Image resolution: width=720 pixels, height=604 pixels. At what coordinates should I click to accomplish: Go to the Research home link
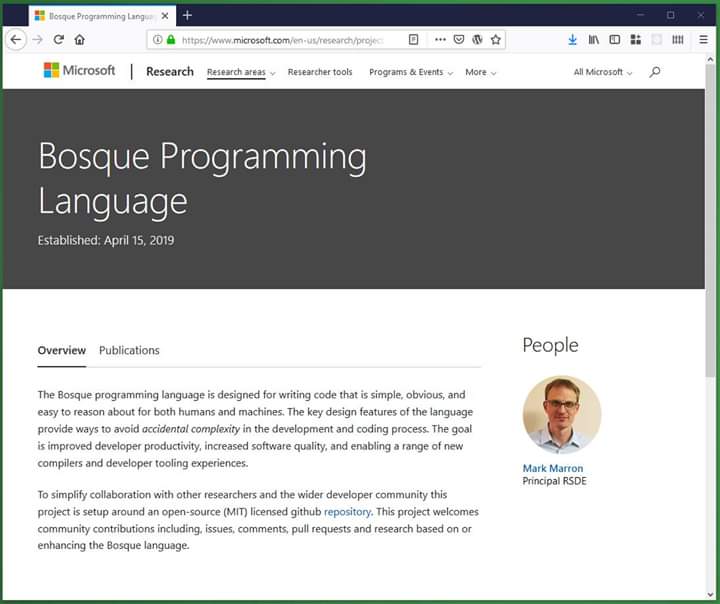170,72
